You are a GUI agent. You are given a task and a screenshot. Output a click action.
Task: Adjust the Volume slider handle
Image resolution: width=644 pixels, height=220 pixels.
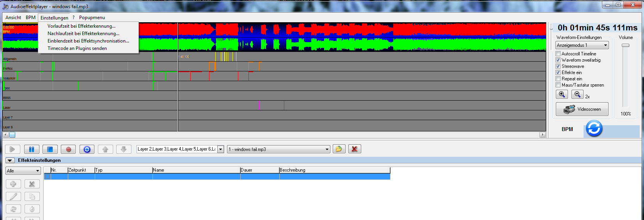pos(626,45)
